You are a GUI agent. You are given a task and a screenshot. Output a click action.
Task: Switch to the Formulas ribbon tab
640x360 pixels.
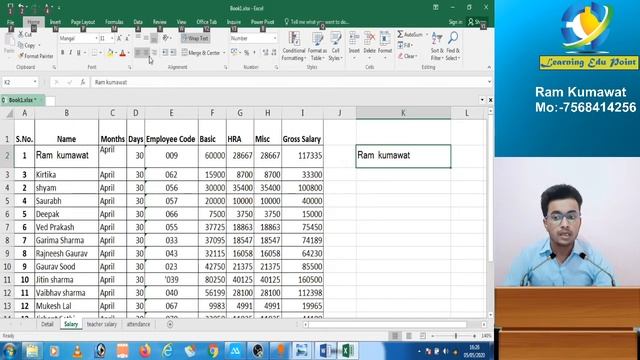coord(114,22)
